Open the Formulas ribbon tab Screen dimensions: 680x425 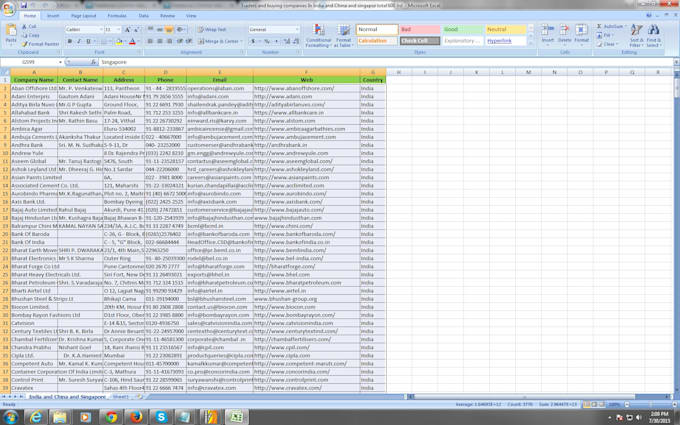click(x=117, y=16)
